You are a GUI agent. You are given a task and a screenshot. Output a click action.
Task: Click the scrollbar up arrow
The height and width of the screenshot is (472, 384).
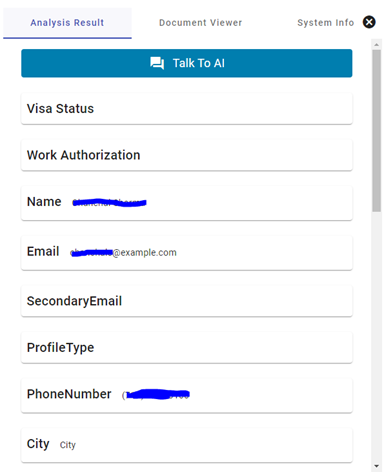pos(377,44)
